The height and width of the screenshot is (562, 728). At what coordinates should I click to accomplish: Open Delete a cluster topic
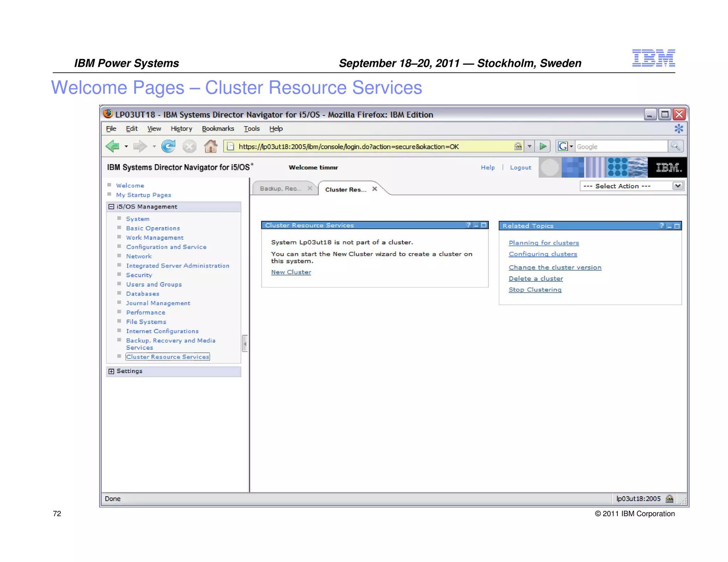point(536,279)
